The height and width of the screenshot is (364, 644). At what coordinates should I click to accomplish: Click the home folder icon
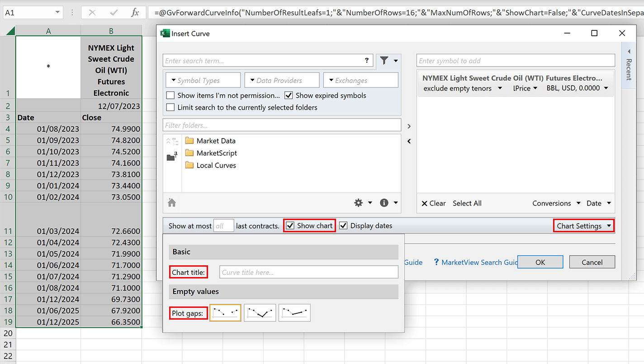click(172, 203)
